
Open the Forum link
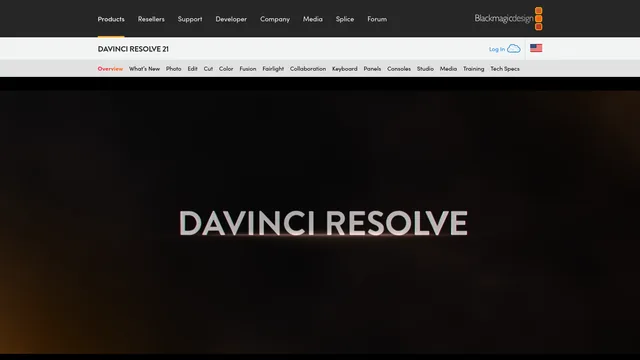click(x=377, y=19)
